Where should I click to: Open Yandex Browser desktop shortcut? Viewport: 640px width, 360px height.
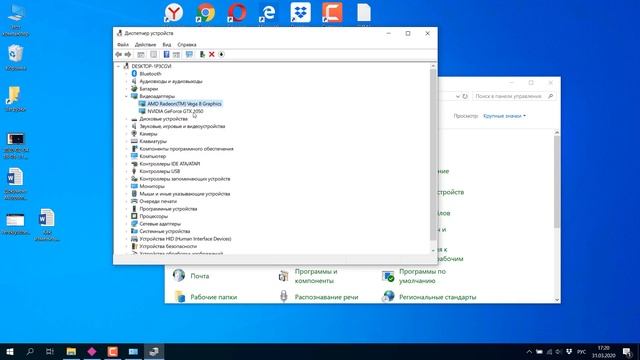click(x=173, y=12)
